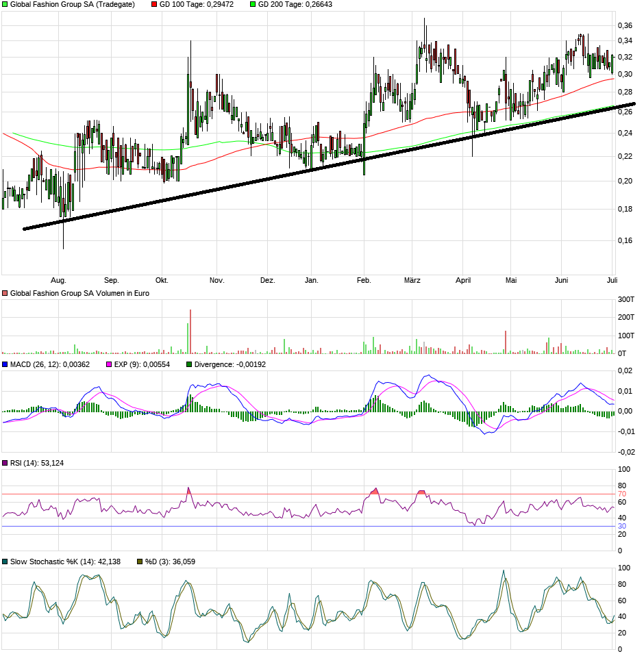Click the purple RSI (14) legend square
This screenshot has height=656, width=644.
click(x=5, y=464)
